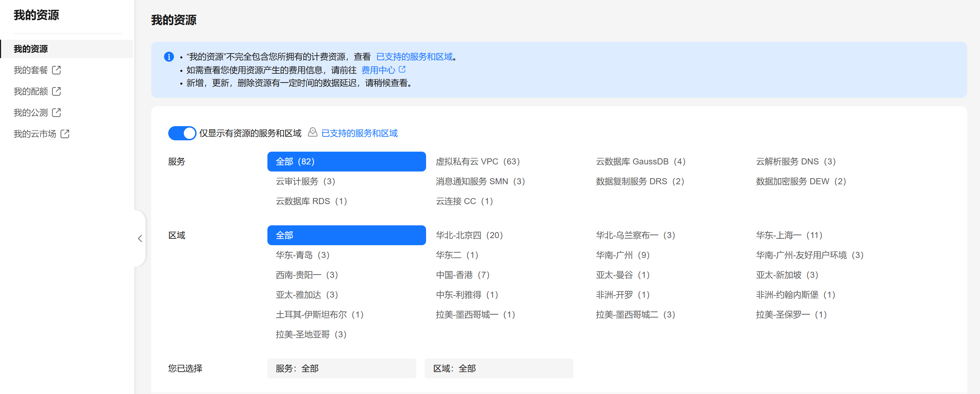Click external-link icon beside 我的套餐
The width and height of the screenshot is (980, 394).
[56, 70]
